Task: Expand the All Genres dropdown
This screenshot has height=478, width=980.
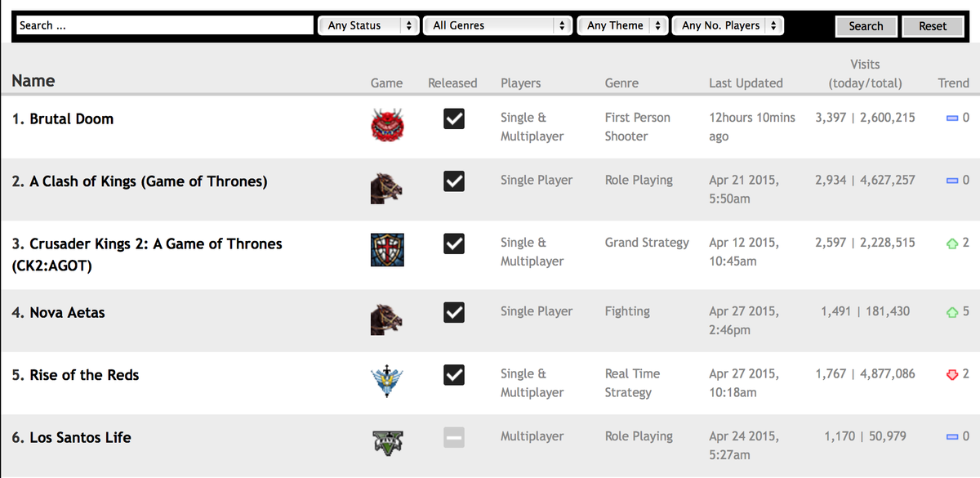Action: click(x=496, y=25)
